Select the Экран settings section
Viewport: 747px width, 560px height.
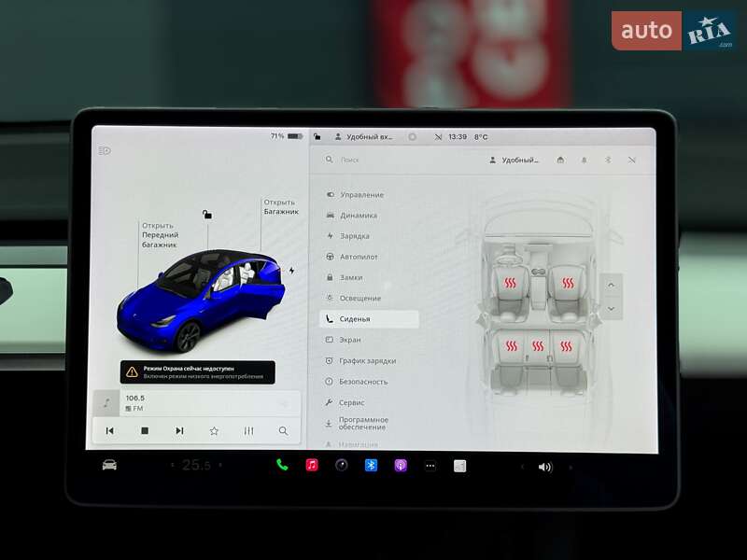[x=348, y=340]
